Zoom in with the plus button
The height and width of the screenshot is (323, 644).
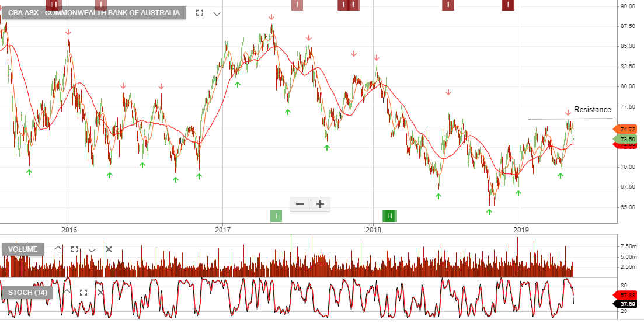[x=321, y=204]
